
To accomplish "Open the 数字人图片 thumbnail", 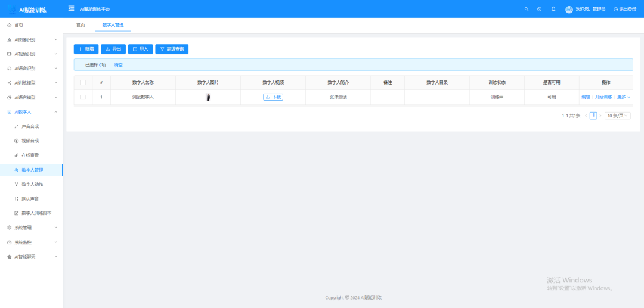I will 208,97.
